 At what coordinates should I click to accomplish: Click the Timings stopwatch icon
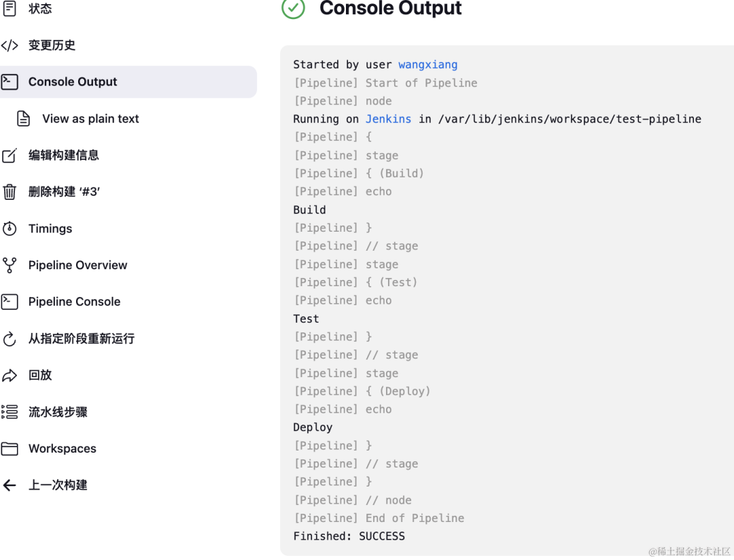coord(10,228)
